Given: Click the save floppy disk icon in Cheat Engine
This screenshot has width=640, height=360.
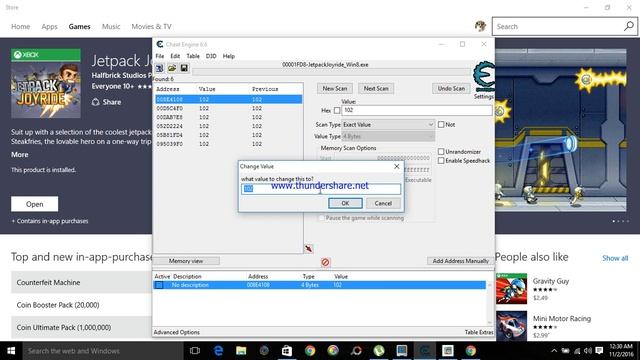Looking at the screenshot, I should point(184,68).
